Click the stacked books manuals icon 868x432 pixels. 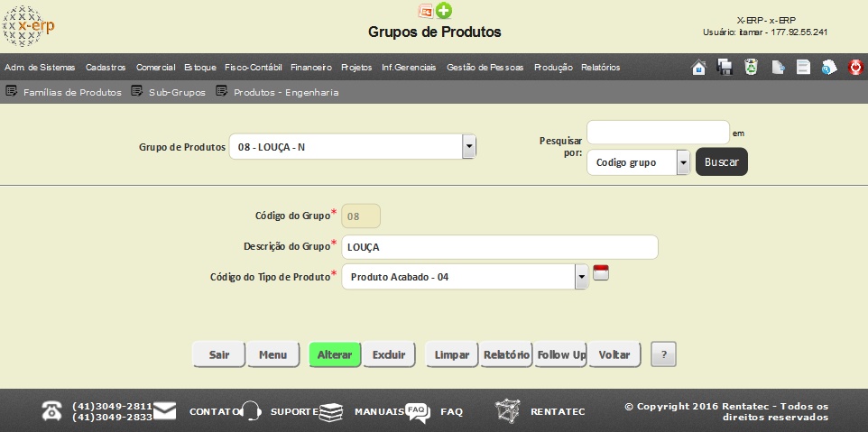(331, 411)
